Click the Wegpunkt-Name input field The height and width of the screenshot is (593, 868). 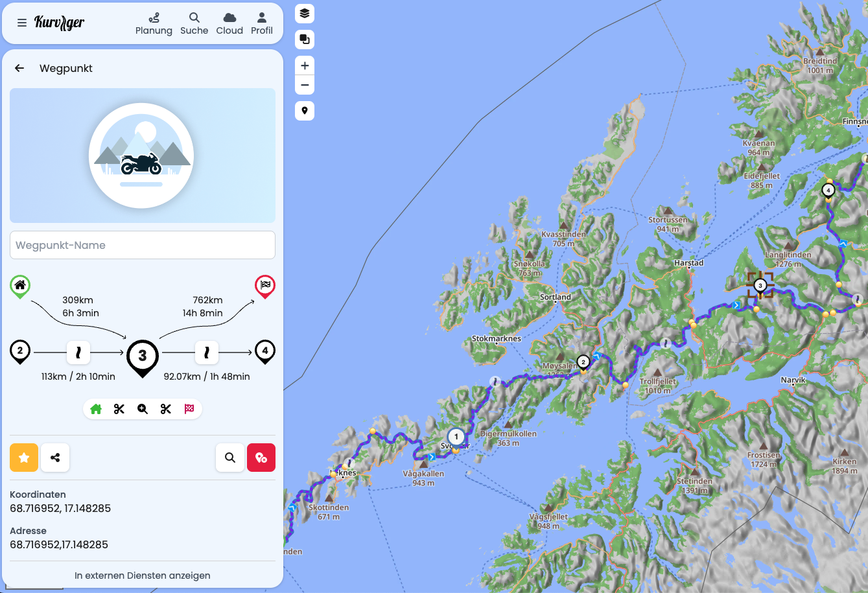click(143, 245)
